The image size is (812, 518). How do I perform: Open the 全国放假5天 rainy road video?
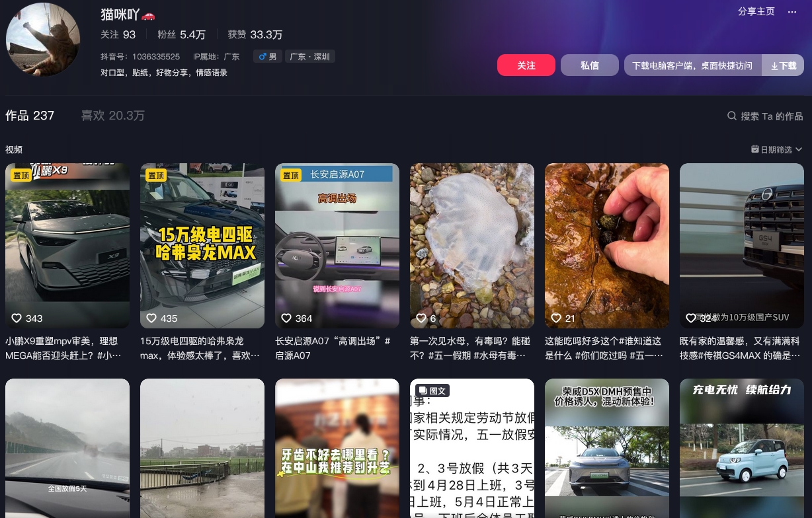coord(67,448)
